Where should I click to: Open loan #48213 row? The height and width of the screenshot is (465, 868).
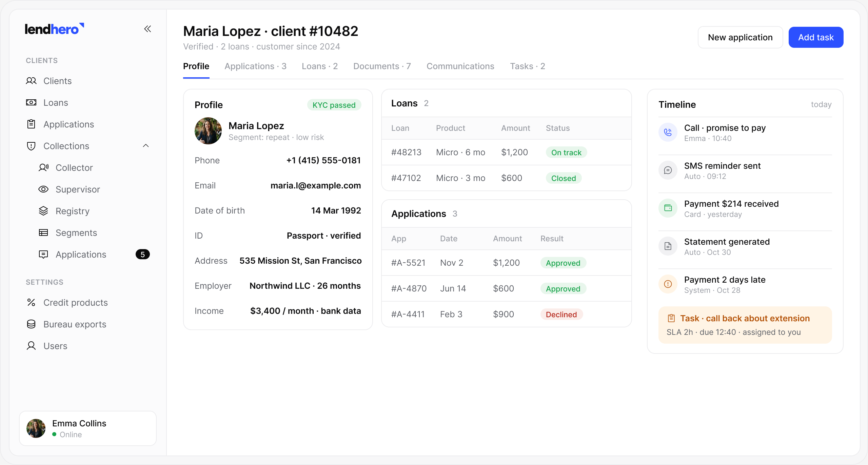(x=507, y=153)
